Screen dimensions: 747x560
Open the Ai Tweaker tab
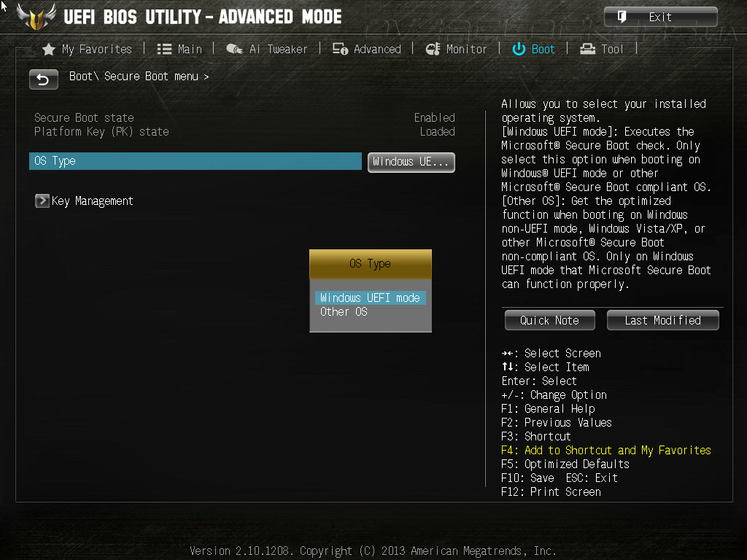pyautogui.click(x=267, y=49)
